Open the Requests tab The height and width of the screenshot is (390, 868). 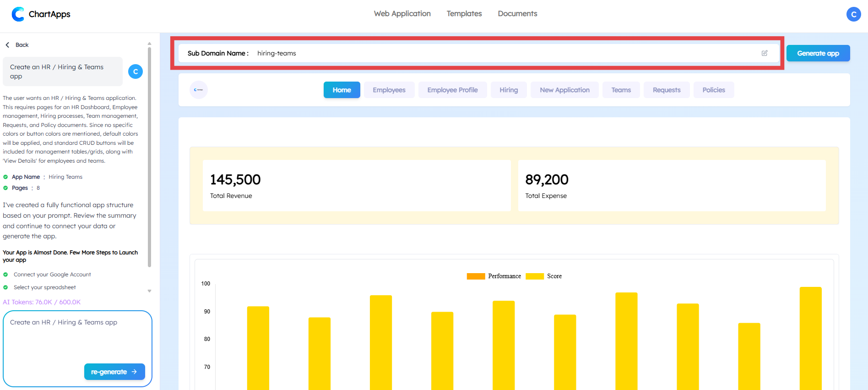click(667, 90)
